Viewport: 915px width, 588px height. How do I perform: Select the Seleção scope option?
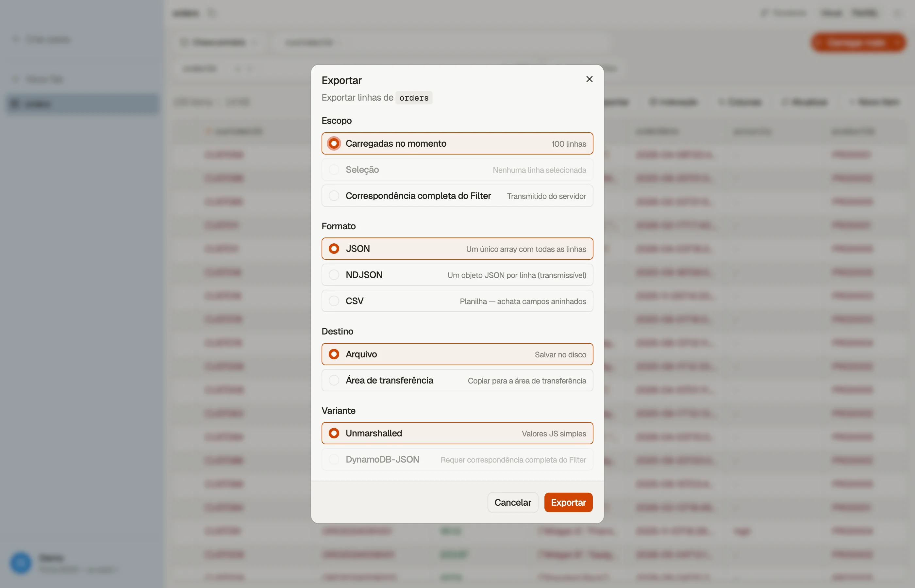coord(457,170)
